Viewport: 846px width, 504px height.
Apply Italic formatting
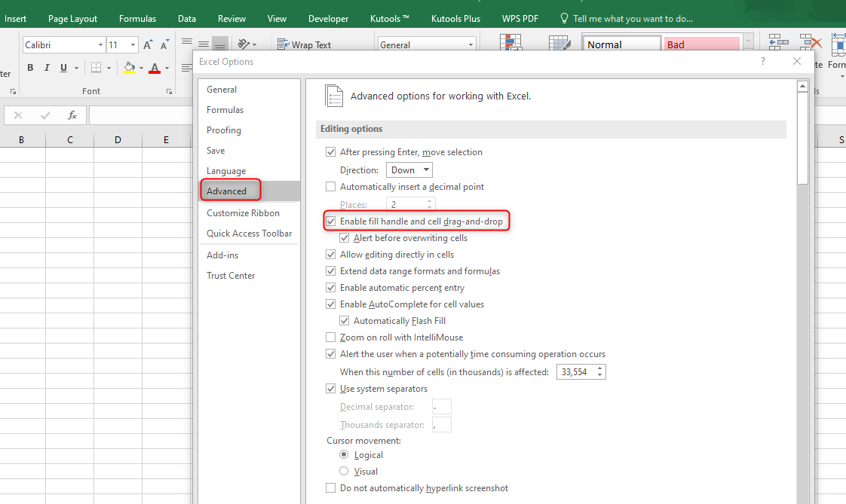(46, 67)
